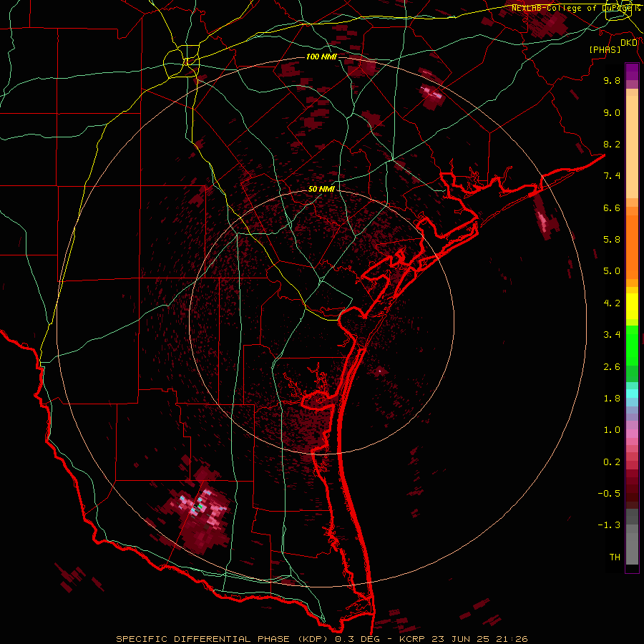Click the 100 NMI range ring label

coord(321,57)
